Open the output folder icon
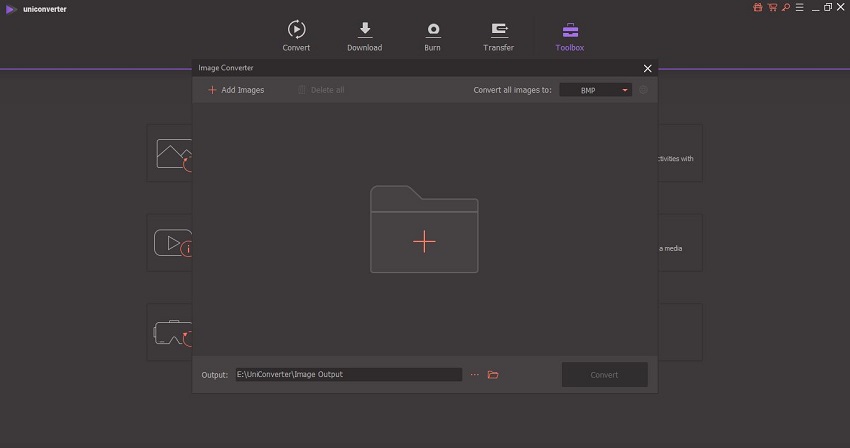Screen dimensions: 850x448 [x=493, y=375]
